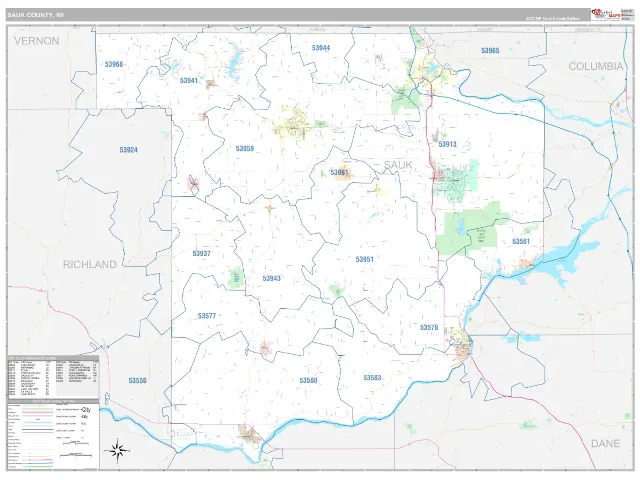This screenshot has width=640, height=480.
Task: Select ZIP code label 53556
Action: tap(138, 380)
